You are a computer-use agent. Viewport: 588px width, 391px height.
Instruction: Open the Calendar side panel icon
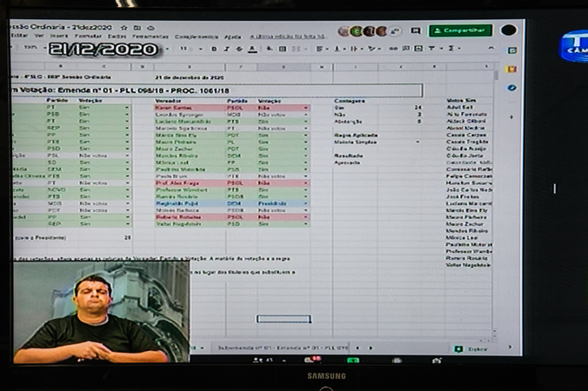pos(512,50)
